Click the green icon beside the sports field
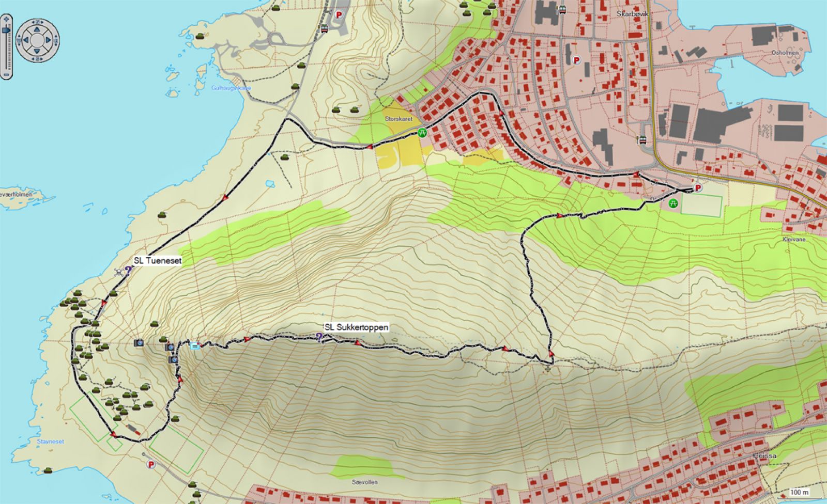827x504 pixels. 673,203
